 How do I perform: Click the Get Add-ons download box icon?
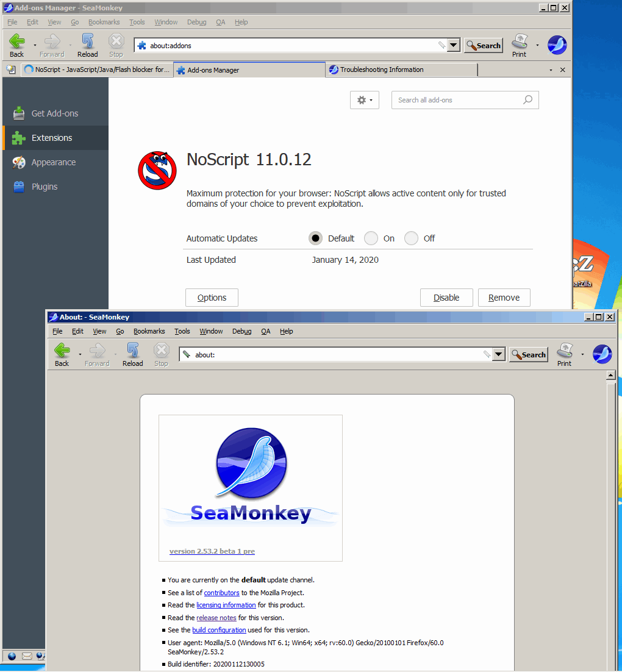(x=18, y=113)
